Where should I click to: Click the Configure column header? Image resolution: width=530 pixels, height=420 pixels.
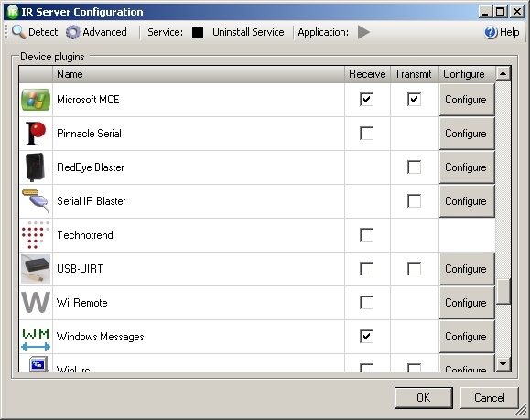(467, 74)
